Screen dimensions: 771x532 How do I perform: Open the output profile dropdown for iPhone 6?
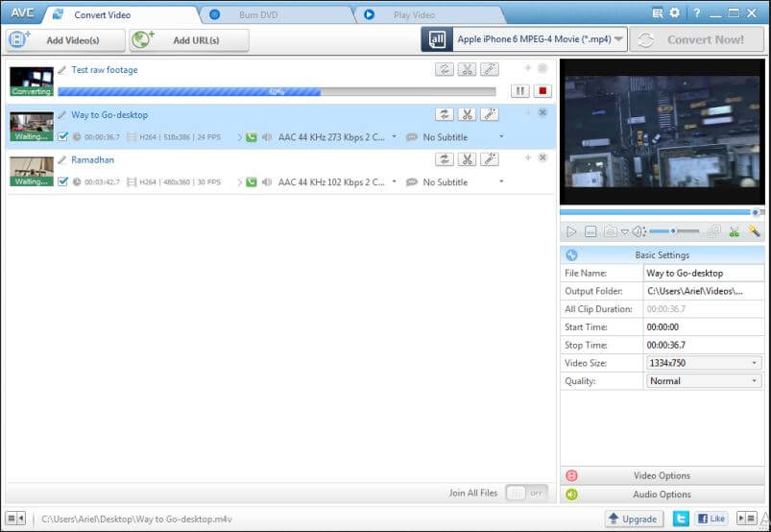coord(524,39)
